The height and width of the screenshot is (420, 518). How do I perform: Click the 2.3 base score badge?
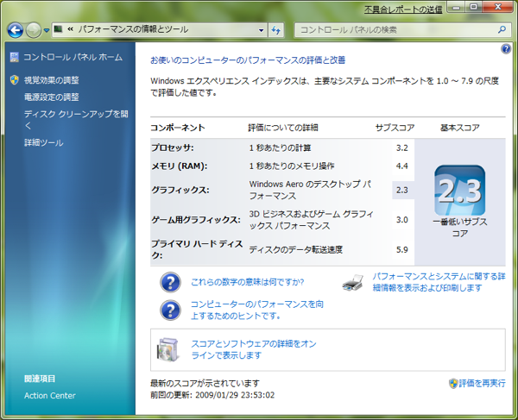(460, 191)
